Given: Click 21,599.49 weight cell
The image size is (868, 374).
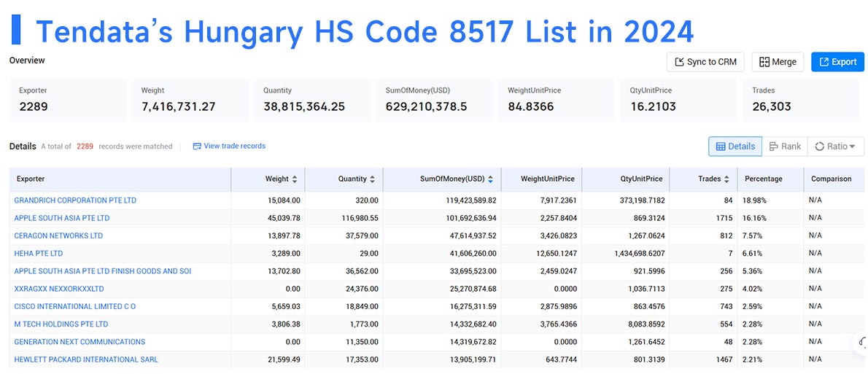Looking at the screenshot, I should pyautogui.click(x=283, y=359).
